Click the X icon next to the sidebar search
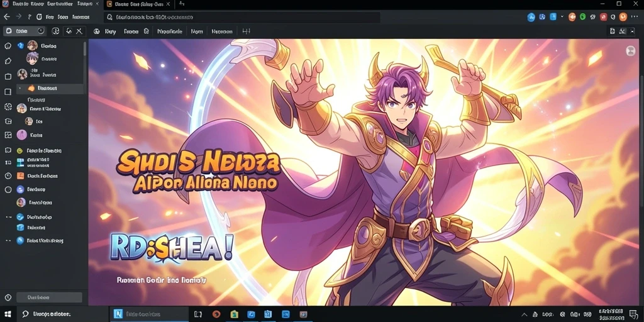The height and width of the screenshot is (322, 644). (79, 31)
